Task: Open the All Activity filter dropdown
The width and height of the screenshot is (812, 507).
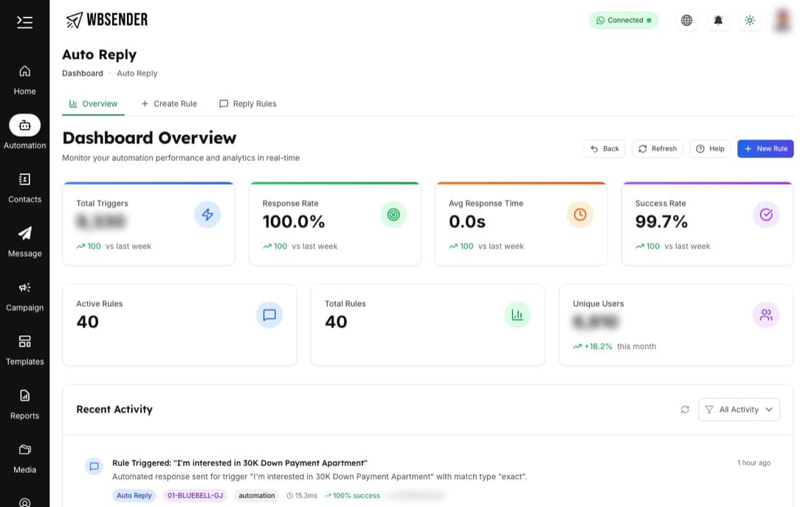Action: pyautogui.click(x=738, y=410)
